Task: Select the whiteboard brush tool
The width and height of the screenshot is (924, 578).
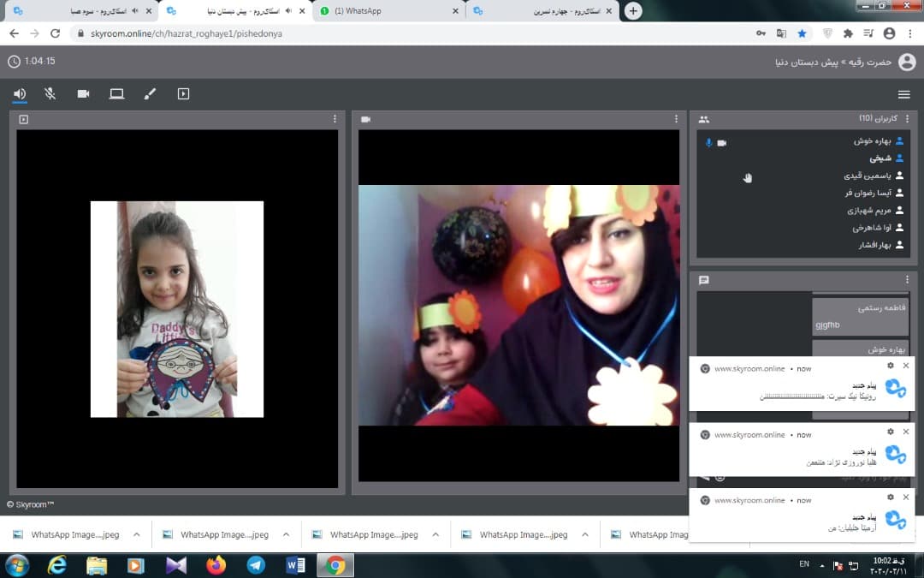Action: (x=150, y=94)
